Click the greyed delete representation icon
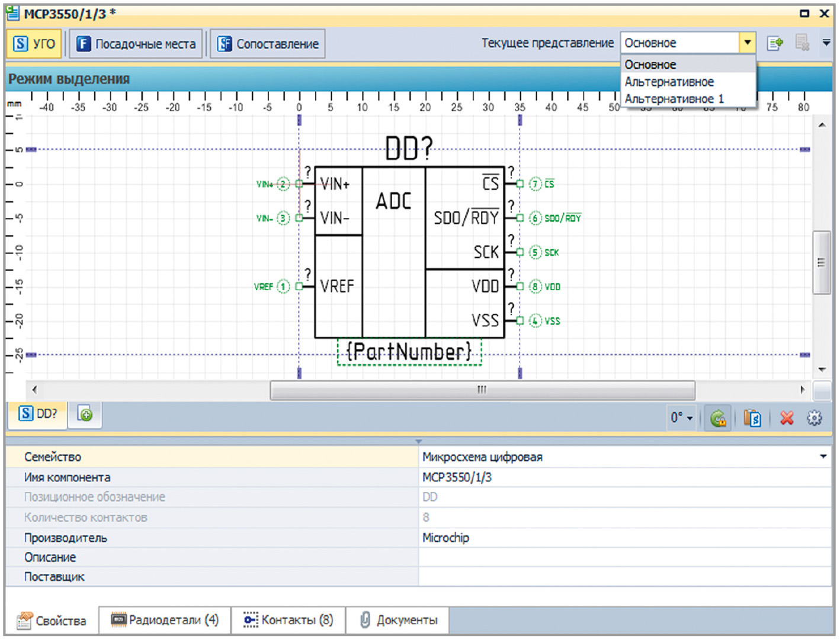Viewport: 840px width, 639px height. coord(802,43)
